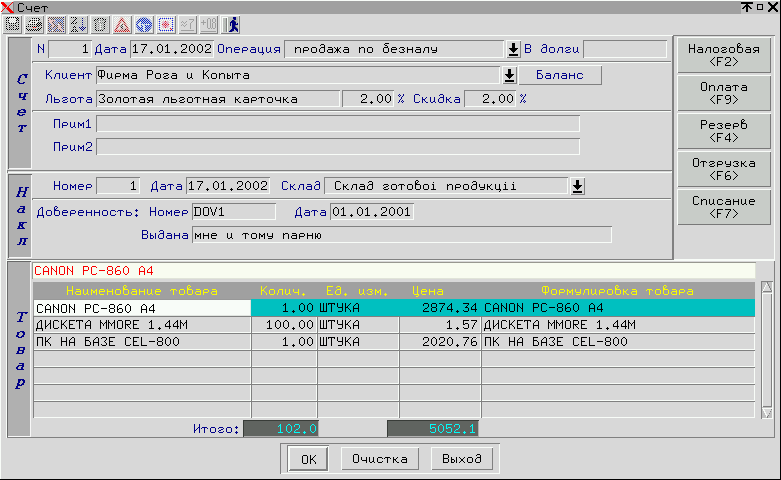Select the ДИСКЕТА MMORE 1.44M table row
Viewport: 781px width, 480px height.
(141, 325)
